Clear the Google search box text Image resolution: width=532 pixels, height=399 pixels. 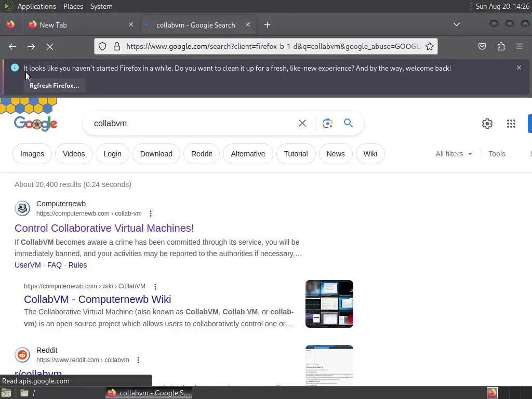pos(302,123)
